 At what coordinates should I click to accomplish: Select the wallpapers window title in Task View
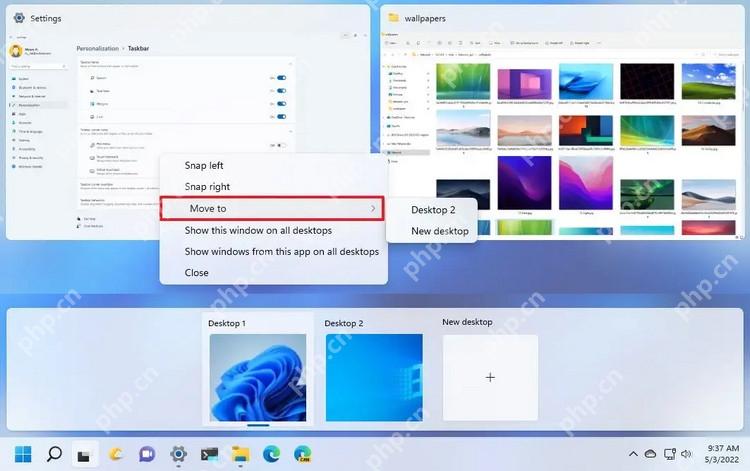click(x=425, y=18)
